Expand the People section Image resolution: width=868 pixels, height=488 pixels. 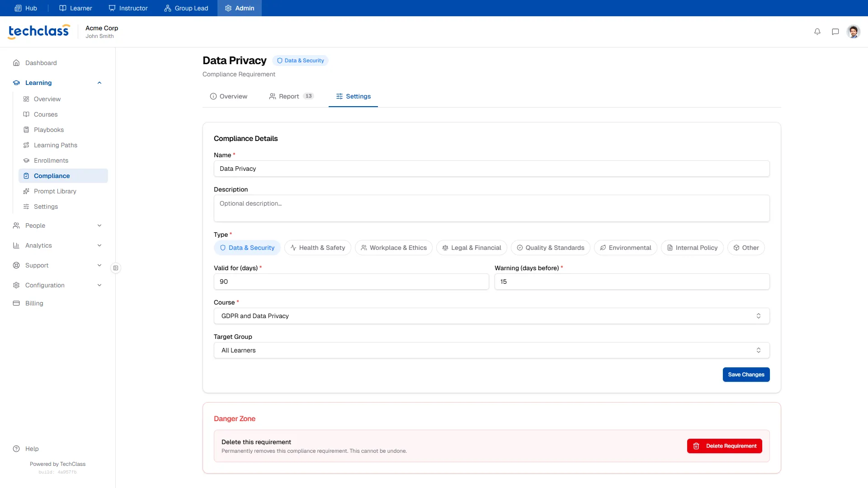(58, 225)
